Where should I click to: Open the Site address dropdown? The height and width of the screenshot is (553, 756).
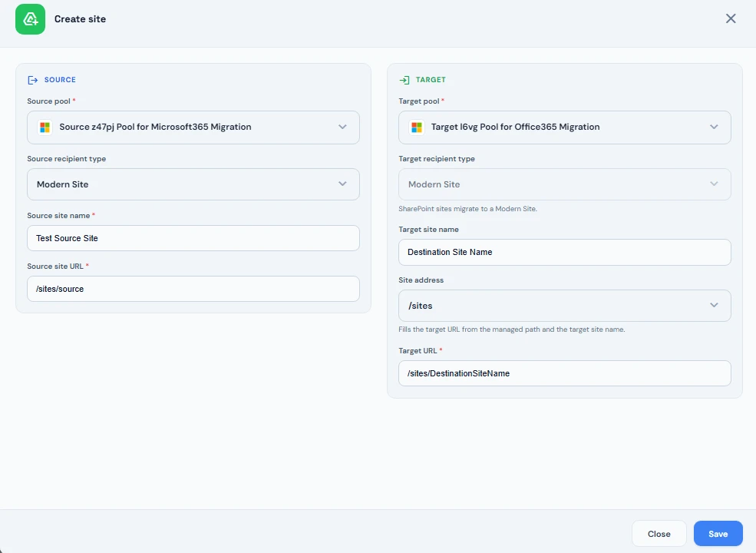tap(565, 306)
